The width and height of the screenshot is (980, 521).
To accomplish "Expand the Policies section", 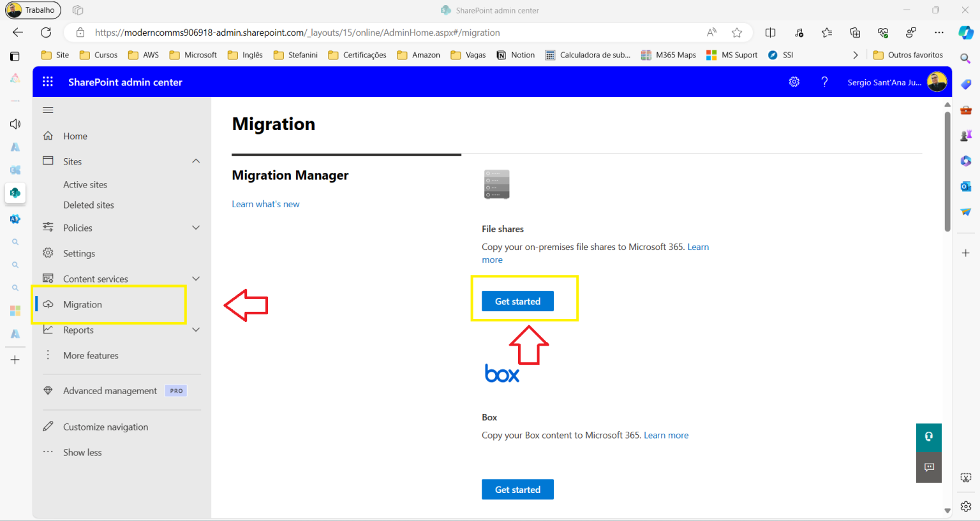I will [x=196, y=227].
